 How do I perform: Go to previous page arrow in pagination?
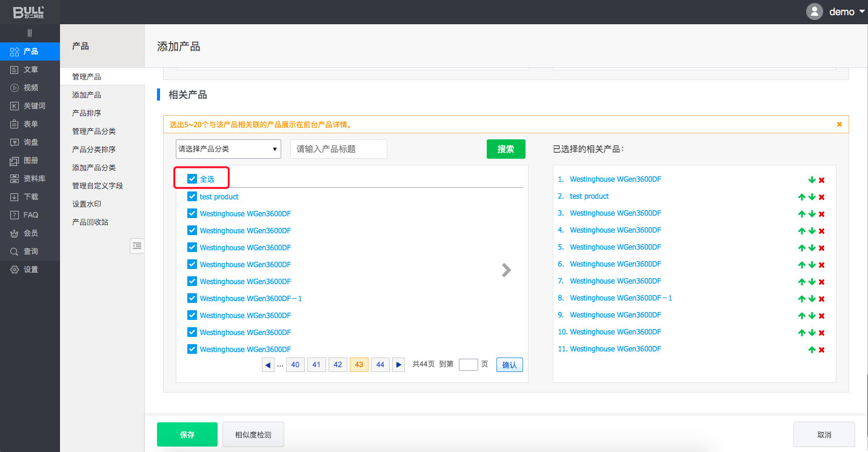tap(268, 365)
